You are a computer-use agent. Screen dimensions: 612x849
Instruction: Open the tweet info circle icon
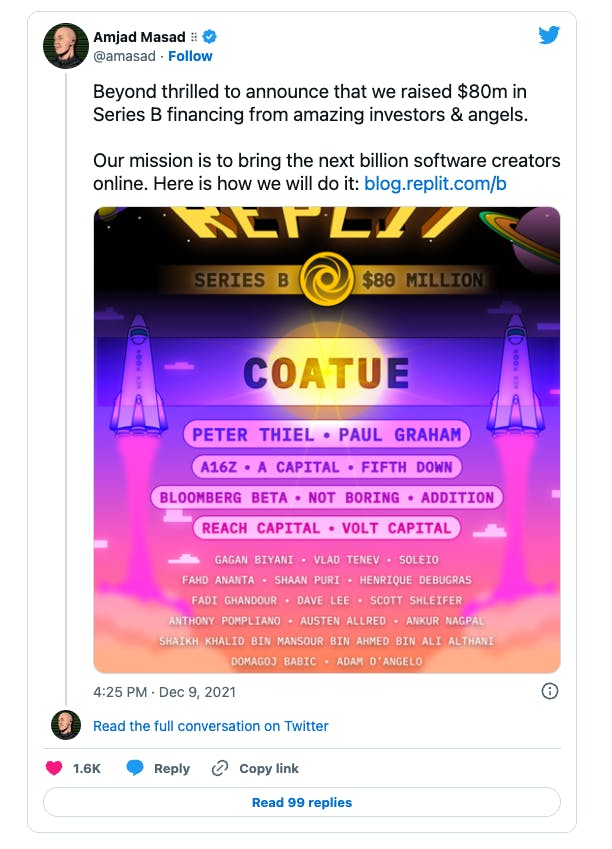tap(549, 691)
